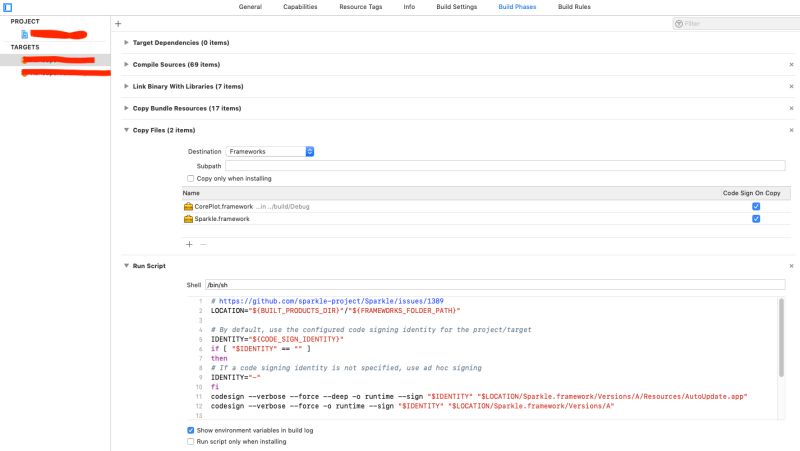Click the Code Sign On Copy column header
Screen dimensions: 800x451
(752, 193)
